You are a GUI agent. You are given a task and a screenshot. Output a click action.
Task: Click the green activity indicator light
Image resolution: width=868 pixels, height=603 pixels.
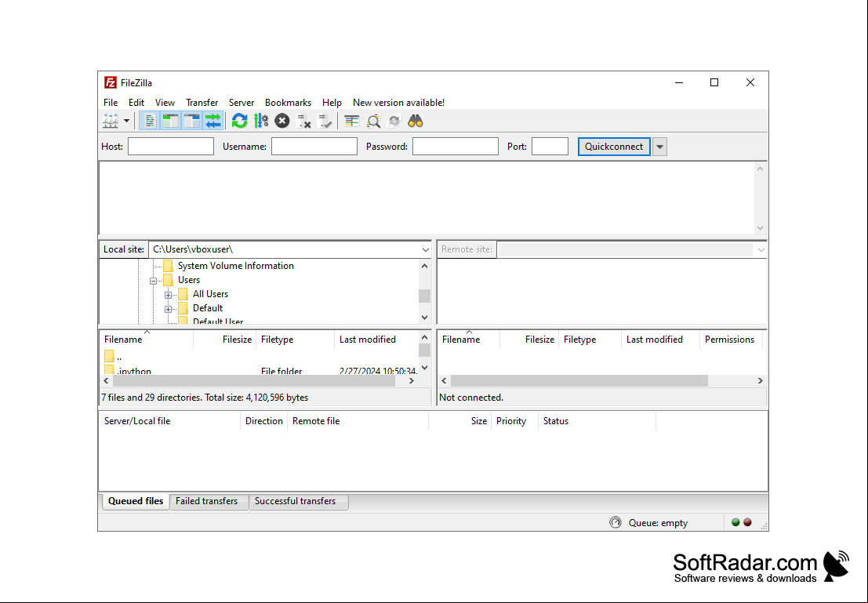[735, 522]
